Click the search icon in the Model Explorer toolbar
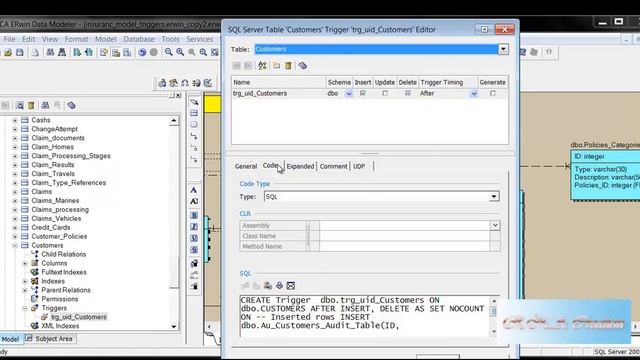640x360 pixels. (x=19, y=105)
